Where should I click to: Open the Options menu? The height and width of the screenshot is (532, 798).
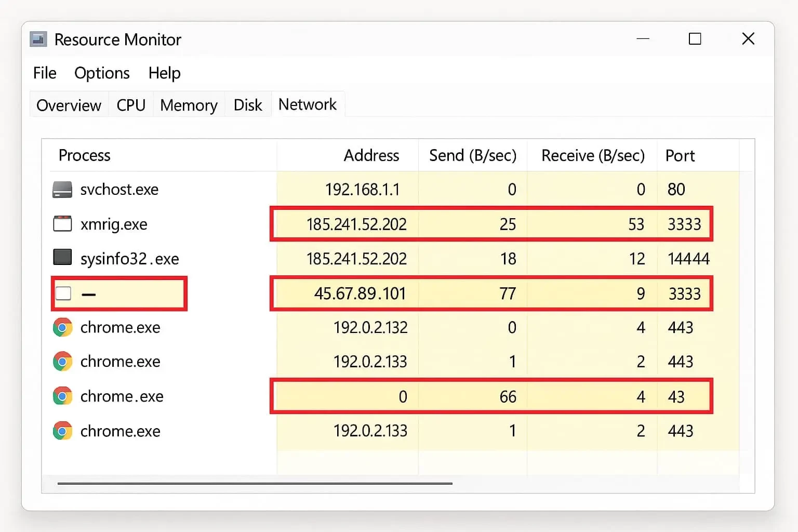pyautogui.click(x=102, y=73)
